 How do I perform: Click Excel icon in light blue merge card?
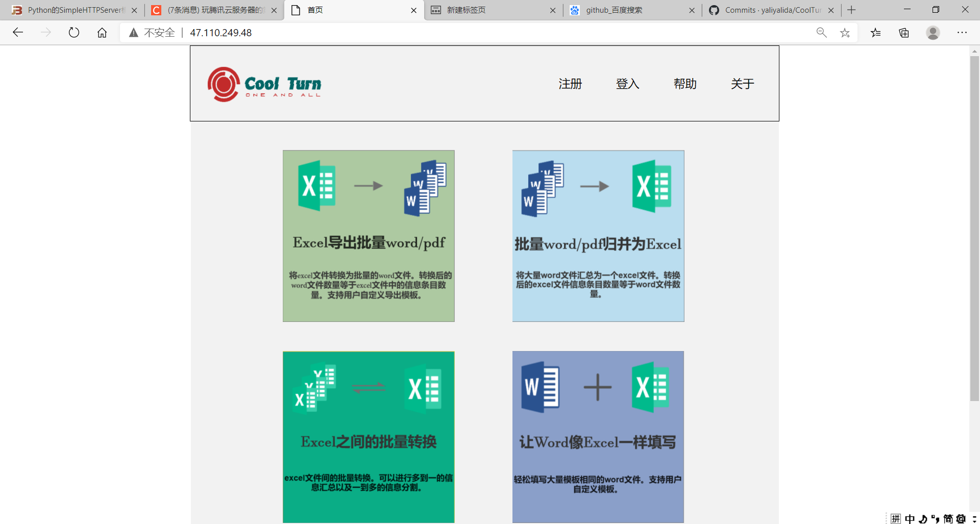click(652, 186)
